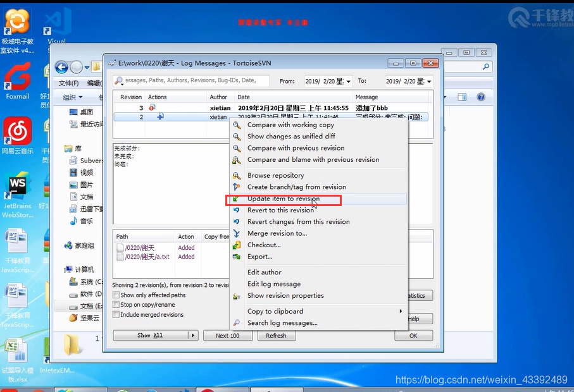Viewport: 574px width, 392px height.
Task: Select Edit author entry
Action: [265, 273]
